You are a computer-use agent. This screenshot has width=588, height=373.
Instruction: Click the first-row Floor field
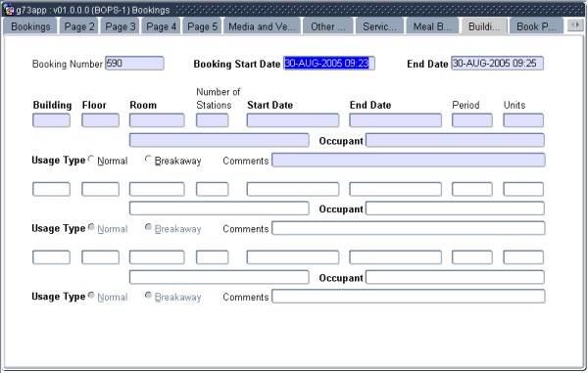[x=101, y=120]
